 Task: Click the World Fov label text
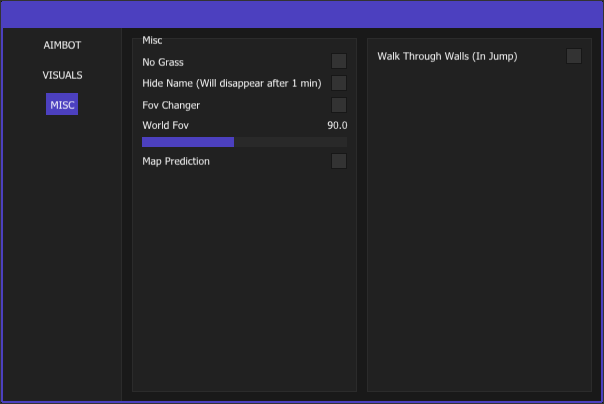pos(165,125)
